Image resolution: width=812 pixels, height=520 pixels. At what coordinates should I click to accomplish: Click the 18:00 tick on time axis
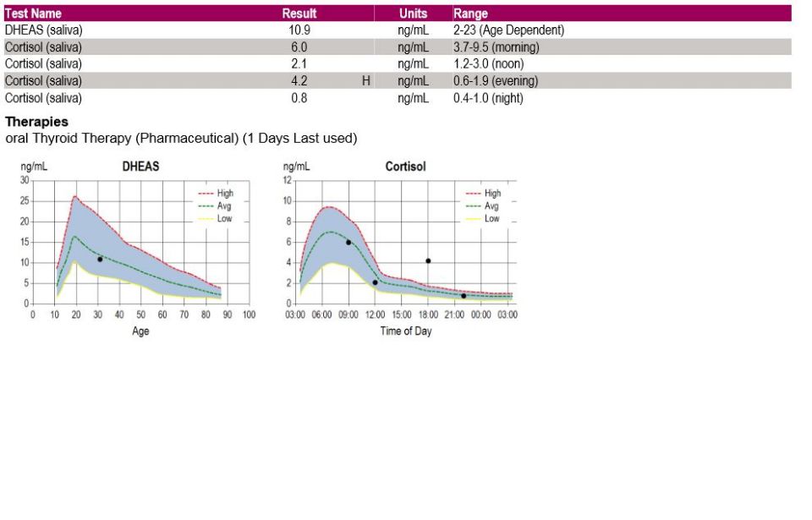[x=428, y=315]
